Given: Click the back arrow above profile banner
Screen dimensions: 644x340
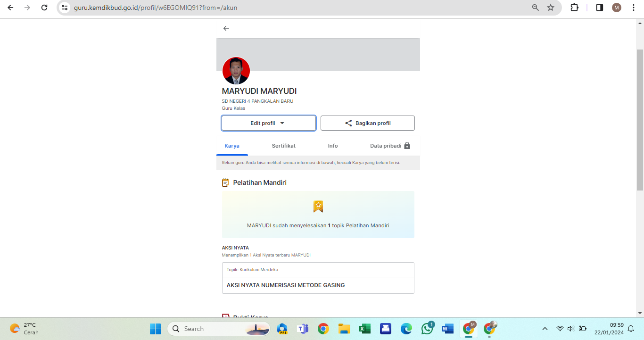Looking at the screenshot, I should click(x=226, y=28).
